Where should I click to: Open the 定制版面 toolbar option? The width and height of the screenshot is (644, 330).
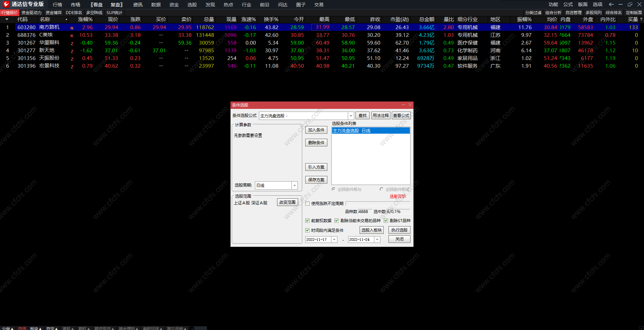pyautogui.click(x=634, y=13)
